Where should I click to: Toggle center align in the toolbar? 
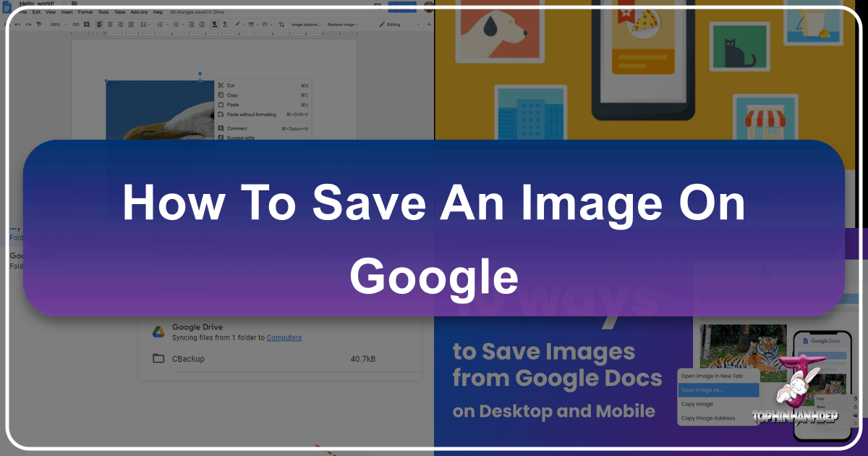coord(109,24)
